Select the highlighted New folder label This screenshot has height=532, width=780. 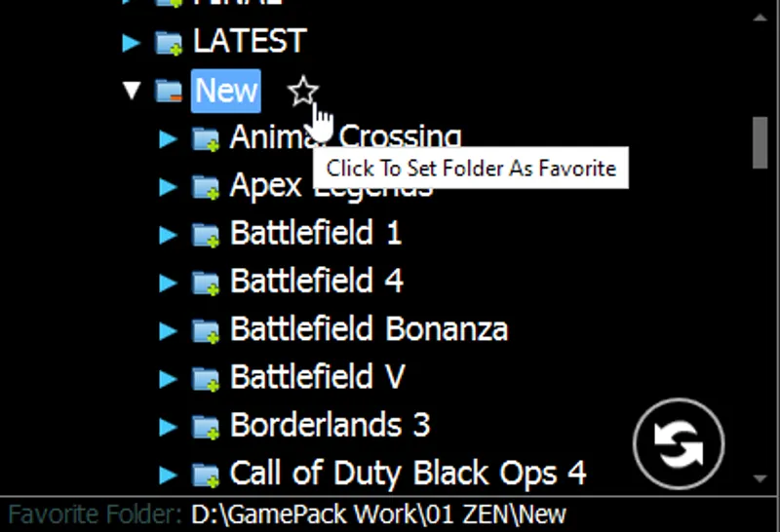(x=226, y=91)
